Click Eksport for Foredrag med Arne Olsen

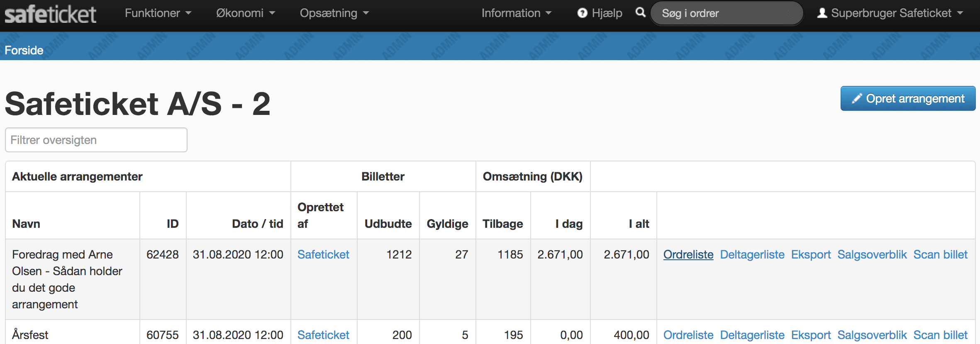click(811, 254)
